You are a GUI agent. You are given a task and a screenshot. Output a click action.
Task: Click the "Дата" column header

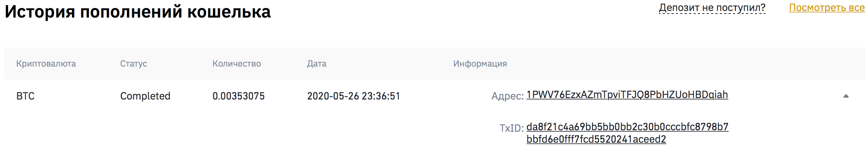pyautogui.click(x=317, y=64)
